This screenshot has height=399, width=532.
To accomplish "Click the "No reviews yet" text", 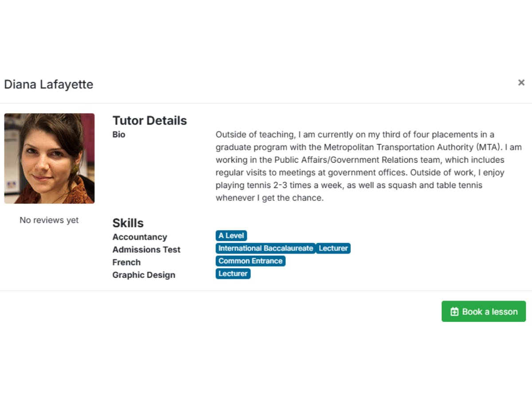I will pos(49,220).
